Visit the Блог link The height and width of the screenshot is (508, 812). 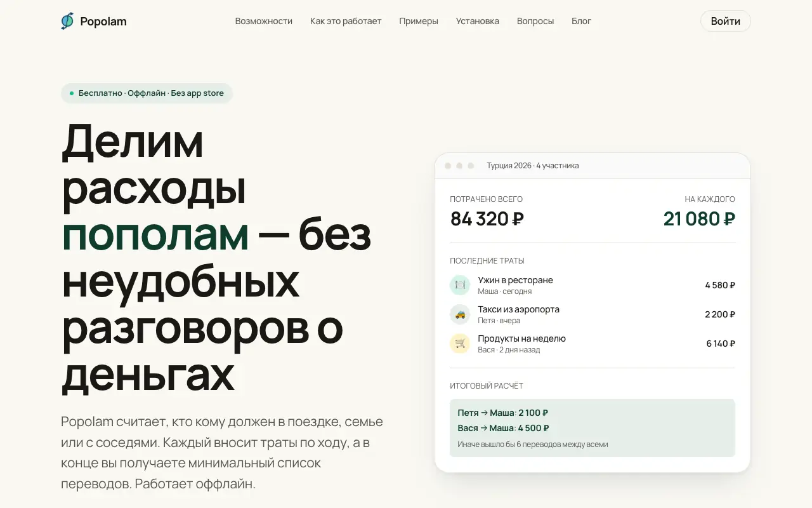point(582,21)
